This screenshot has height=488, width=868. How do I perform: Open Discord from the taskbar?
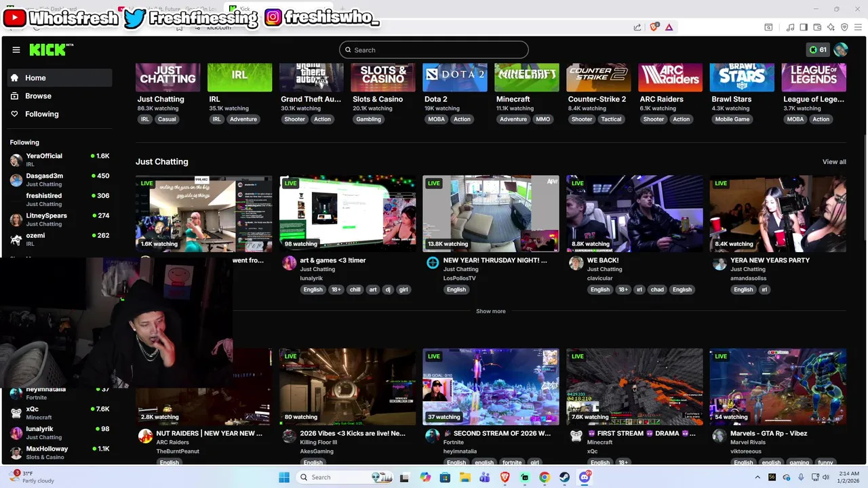tap(585, 477)
